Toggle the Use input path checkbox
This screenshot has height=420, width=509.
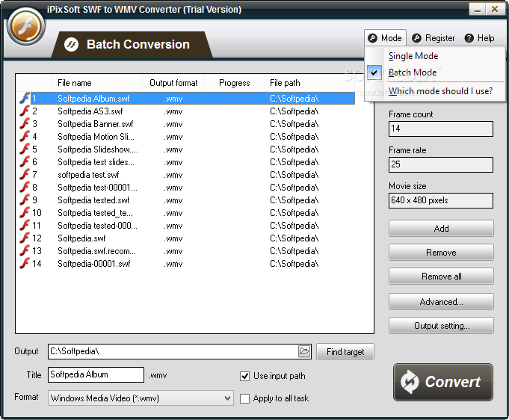click(244, 376)
